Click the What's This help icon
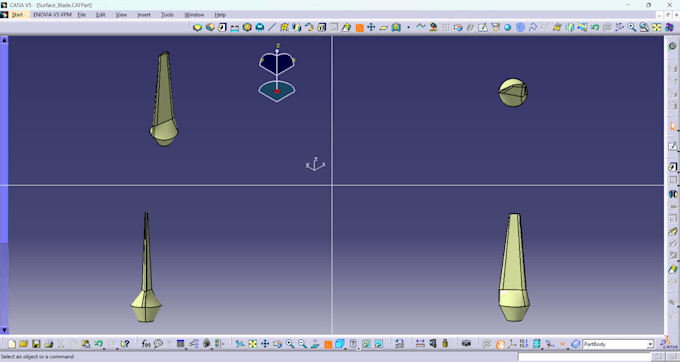This screenshot has height=362, width=680. [x=125, y=344]
